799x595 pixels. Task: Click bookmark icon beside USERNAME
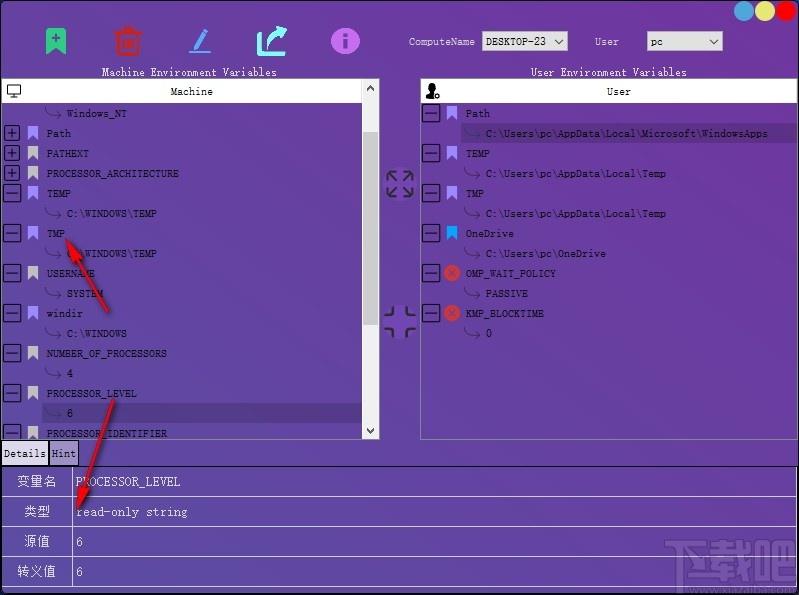33,273
